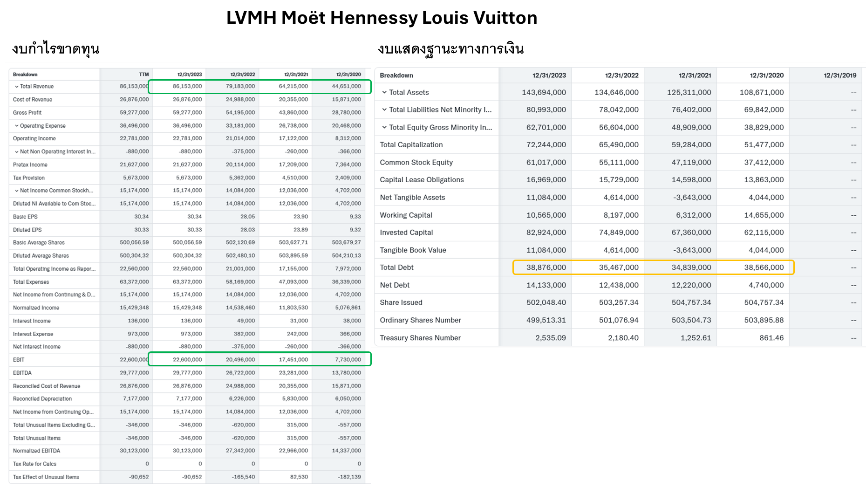Expand the Total Assets row chevron

384,92
